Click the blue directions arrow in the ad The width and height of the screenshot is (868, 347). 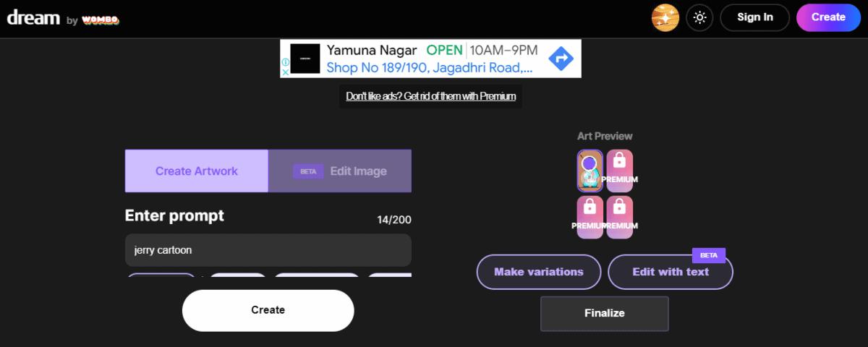pyautogui.click(x=561, y=59)
